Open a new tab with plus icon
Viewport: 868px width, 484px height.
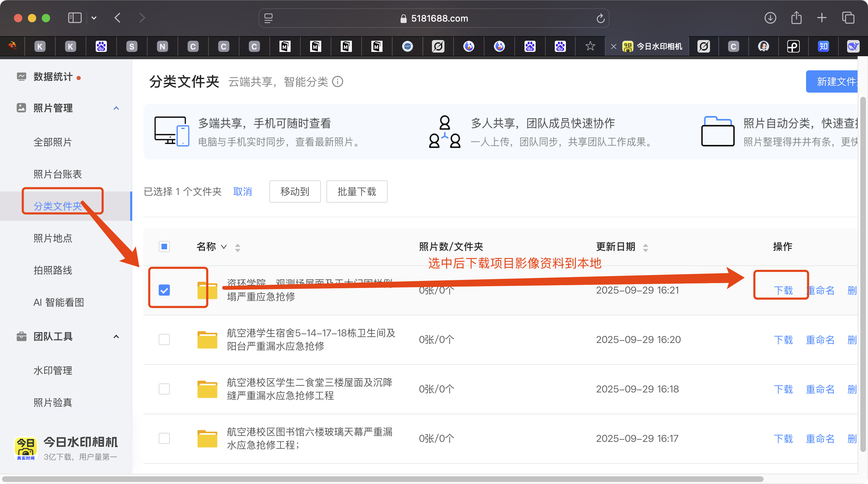coord(822,18)
